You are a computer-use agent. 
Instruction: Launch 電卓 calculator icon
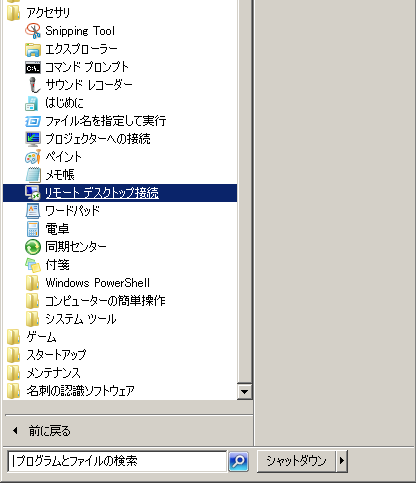[x=33, y=229]
